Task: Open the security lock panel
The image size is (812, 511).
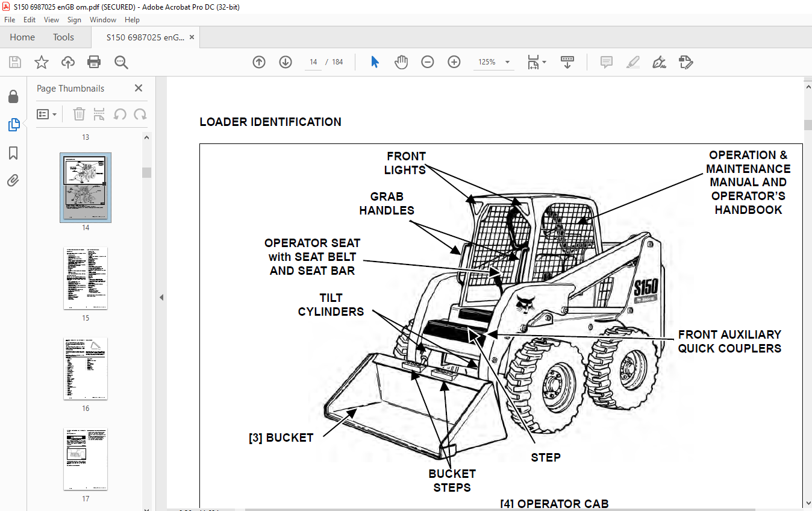Action: (13, 97)
